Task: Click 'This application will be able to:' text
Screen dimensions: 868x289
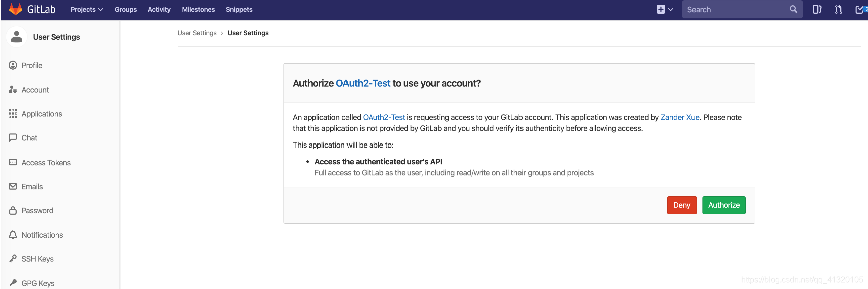Action: coord(343,145)
